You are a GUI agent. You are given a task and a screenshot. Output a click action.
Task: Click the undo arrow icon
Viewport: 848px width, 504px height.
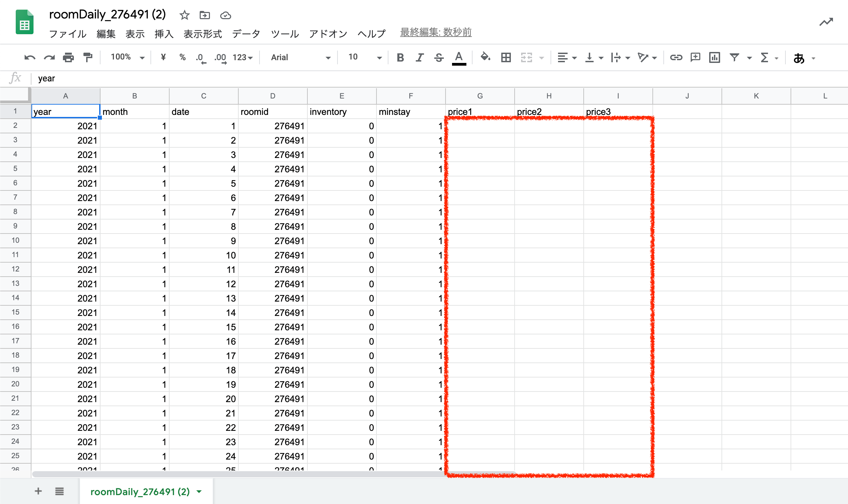coord(30,57)
